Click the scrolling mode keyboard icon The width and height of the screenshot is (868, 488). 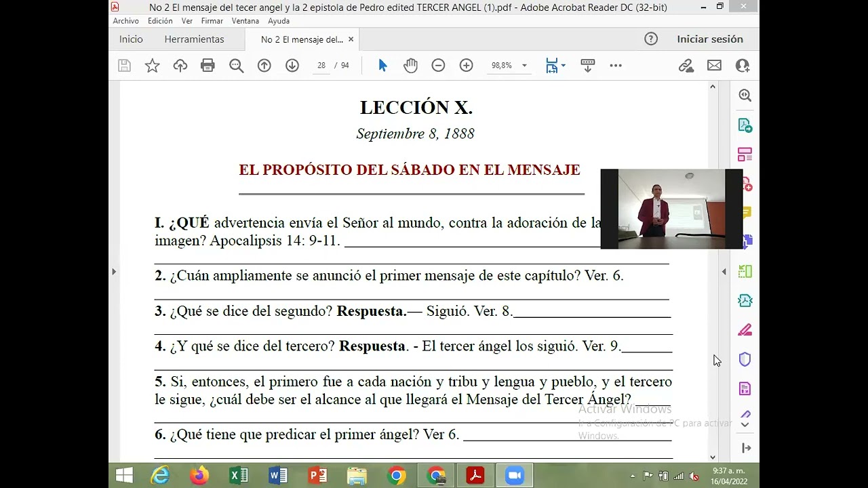point(588,66)
